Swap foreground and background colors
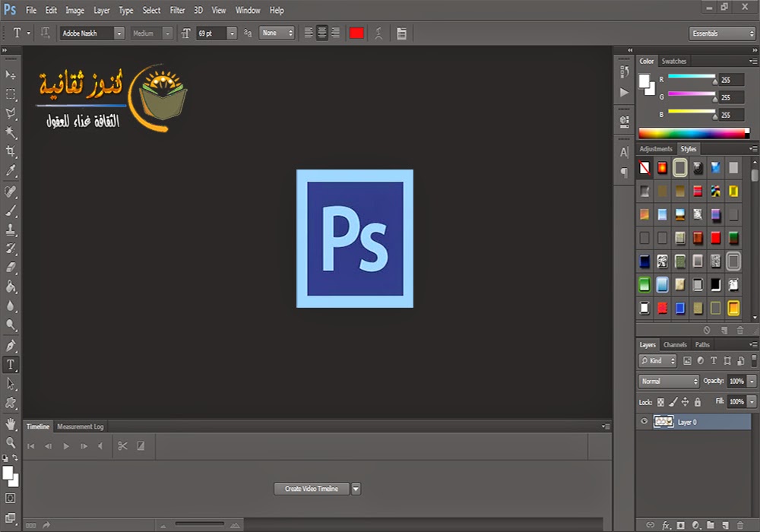Image resolution: width=760 pixels, height=532 pixels. (15, 458)
